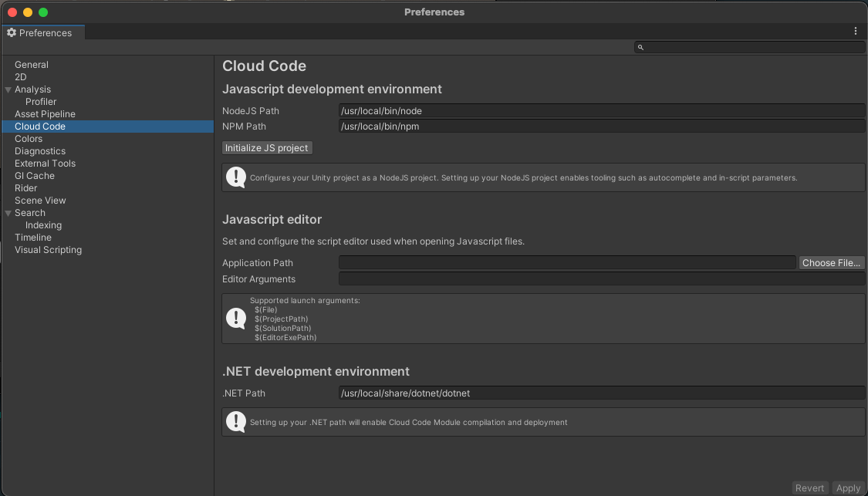Click the Preferences tab gear icon
Viewport: 868px width, 496px height.
(12, 32)
